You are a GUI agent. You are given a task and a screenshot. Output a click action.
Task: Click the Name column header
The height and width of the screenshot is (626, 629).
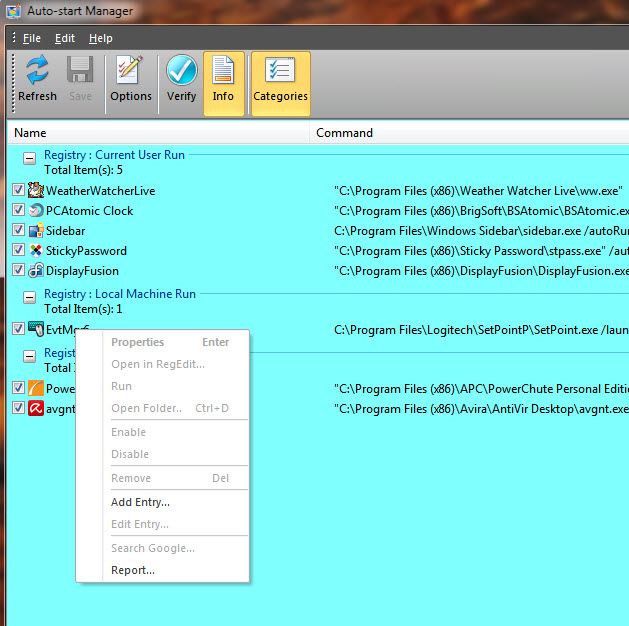[158, 133]
